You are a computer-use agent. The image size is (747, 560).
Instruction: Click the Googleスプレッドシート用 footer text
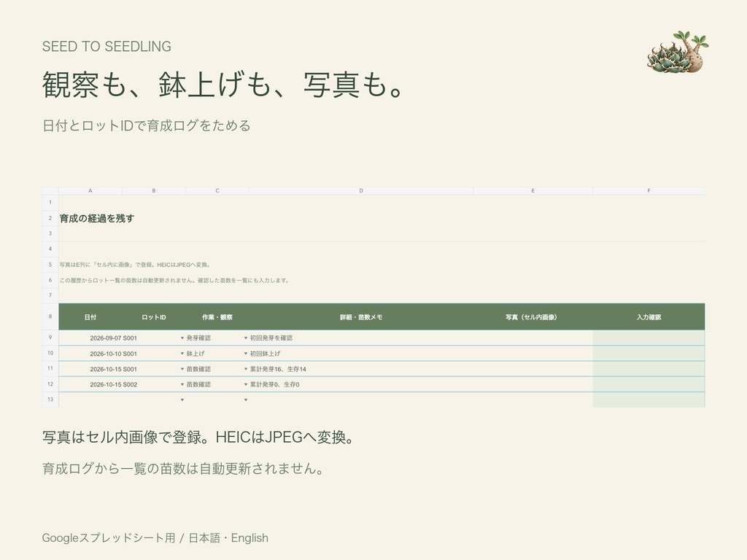tap(109, 538)
